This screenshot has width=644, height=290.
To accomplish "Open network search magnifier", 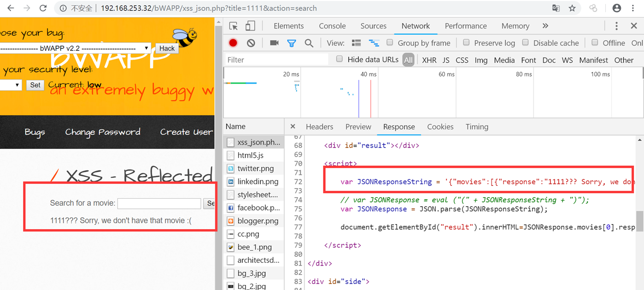I will click(309, 43).
